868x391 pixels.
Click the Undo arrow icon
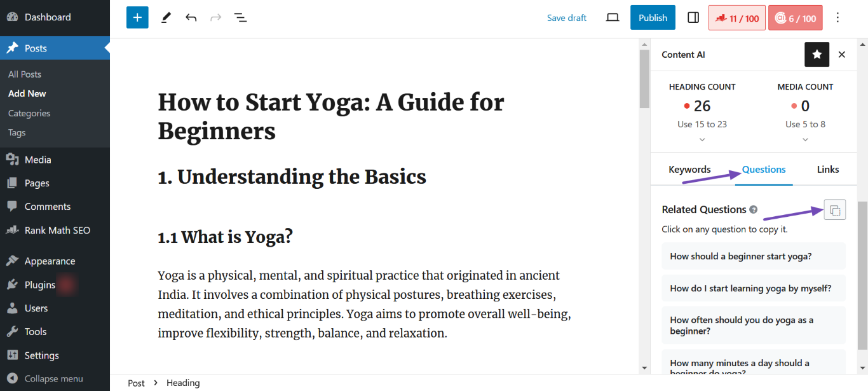(191, 18)
